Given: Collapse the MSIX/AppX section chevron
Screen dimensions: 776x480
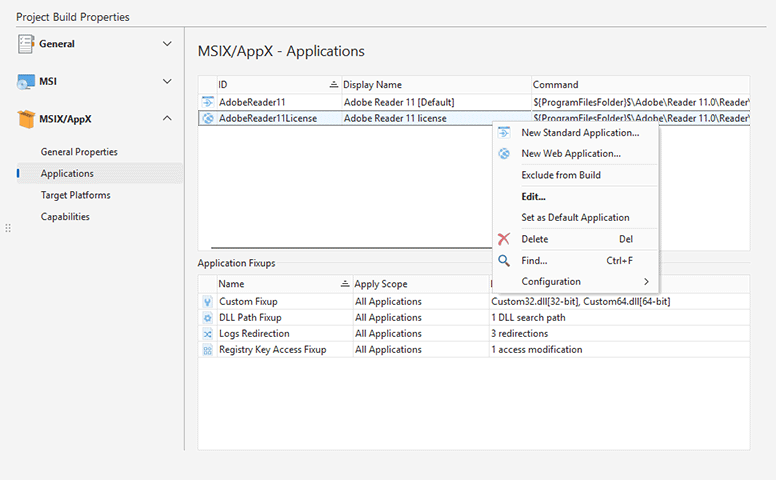Looking at the screenshot, I should 167,119.
